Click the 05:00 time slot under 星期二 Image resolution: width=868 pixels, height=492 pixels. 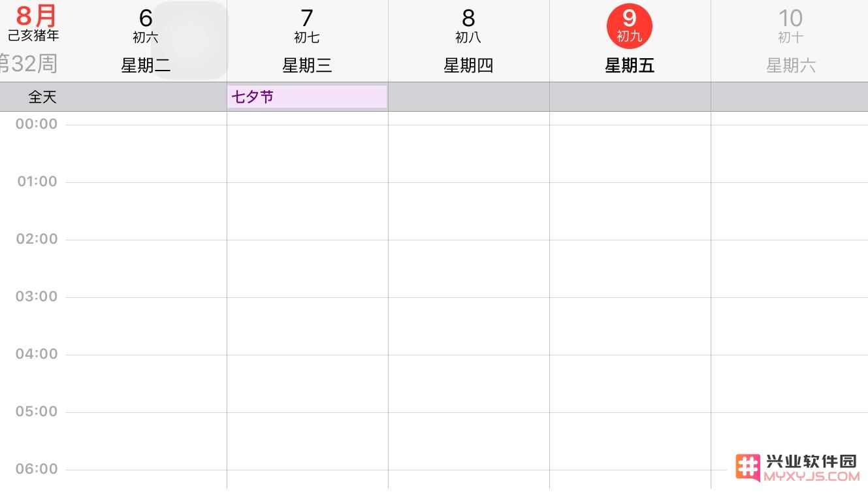(146, 441)
